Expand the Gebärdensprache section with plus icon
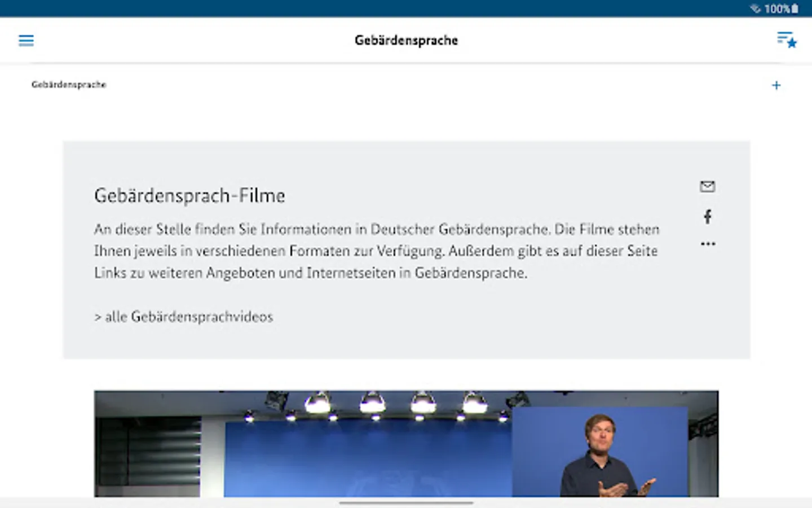 click(776, 85)
